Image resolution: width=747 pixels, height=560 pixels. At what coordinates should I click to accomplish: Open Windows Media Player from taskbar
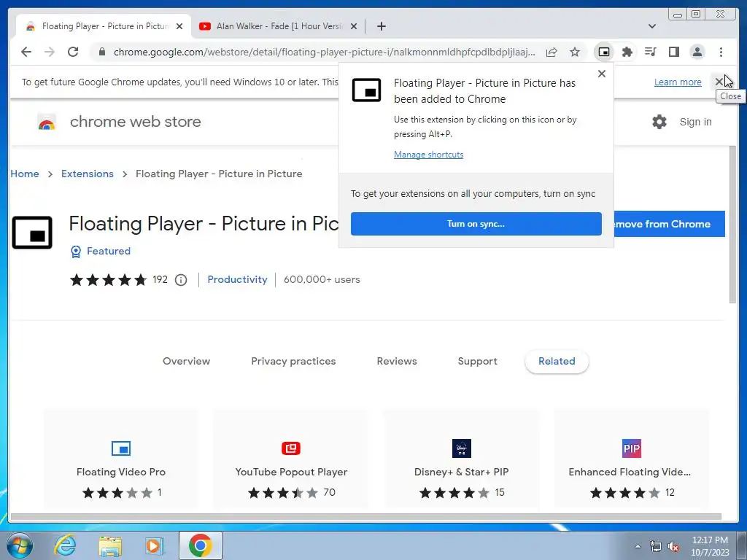[x=154, y=545]
